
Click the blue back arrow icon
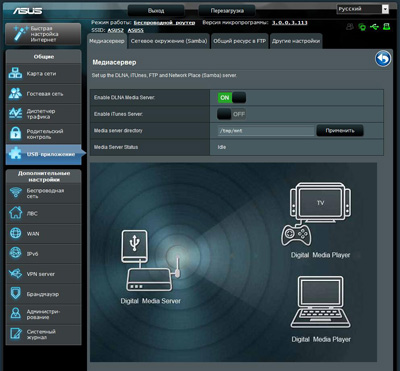pyautogui.click(x=383, y=59)
